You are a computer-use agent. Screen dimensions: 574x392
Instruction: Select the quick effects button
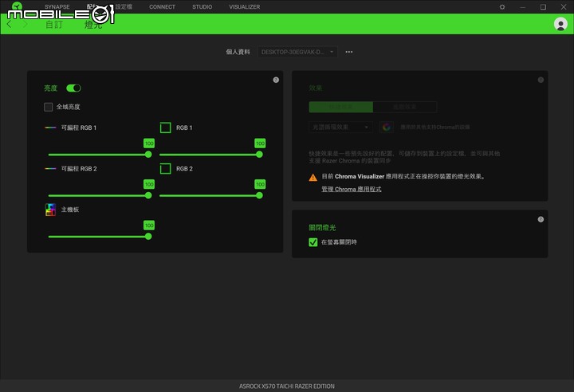[341, 107]
